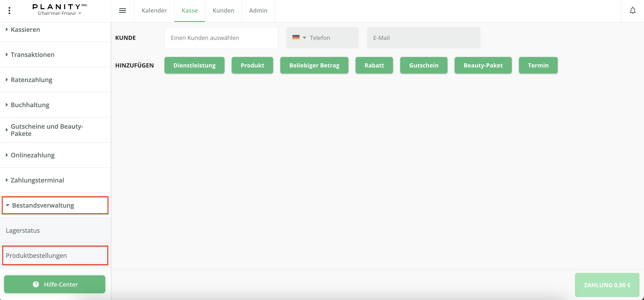Click the German flag country selector
644x300 pixels.
[299, 38]
